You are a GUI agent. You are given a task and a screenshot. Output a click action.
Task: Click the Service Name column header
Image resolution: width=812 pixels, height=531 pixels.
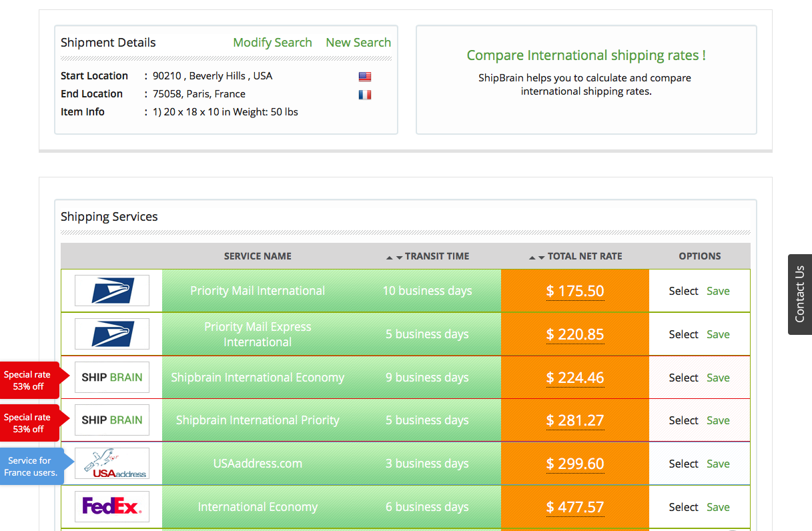(258, 256)
